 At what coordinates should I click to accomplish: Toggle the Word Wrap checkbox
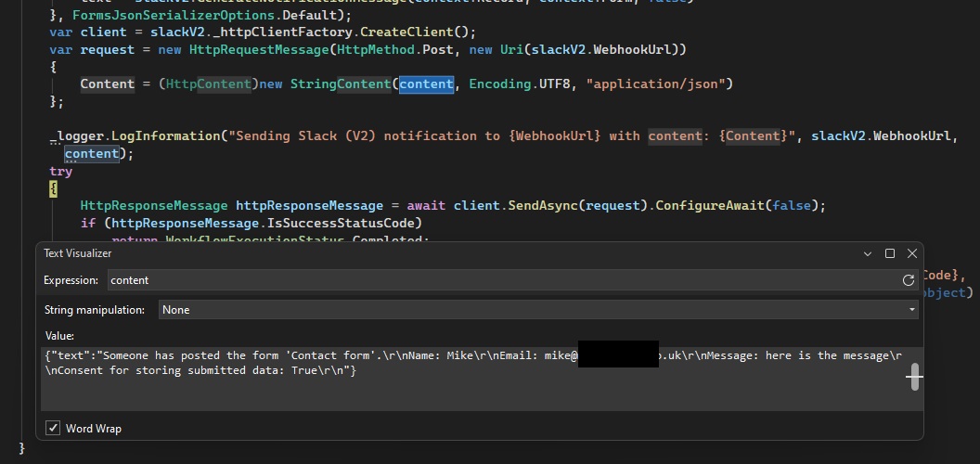(53, 428)
